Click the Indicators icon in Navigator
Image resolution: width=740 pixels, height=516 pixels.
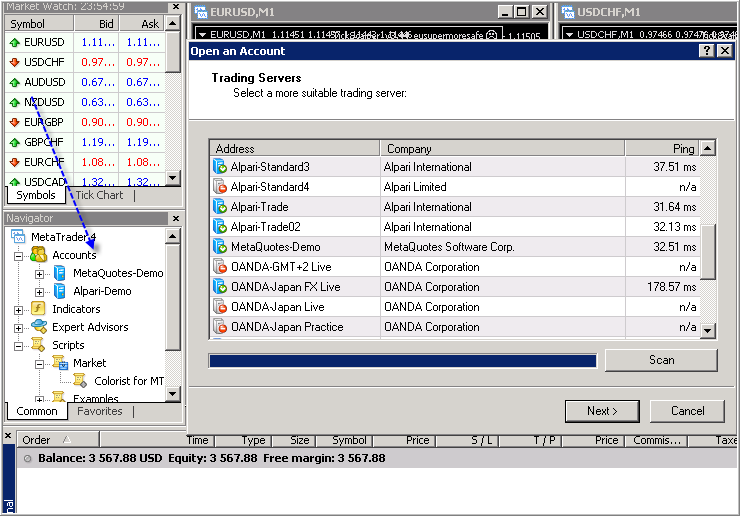click(x=38, y=309)
